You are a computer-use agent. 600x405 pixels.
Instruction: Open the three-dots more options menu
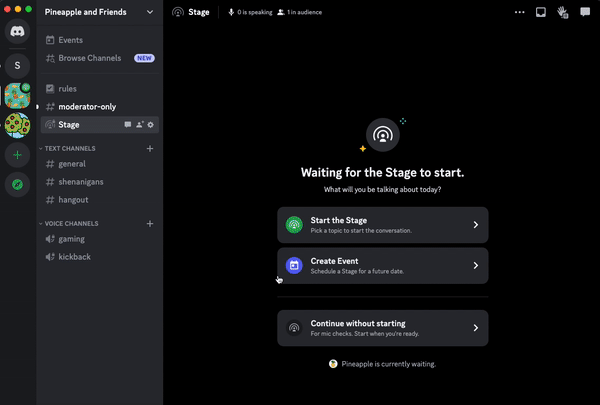click(520, 12)
